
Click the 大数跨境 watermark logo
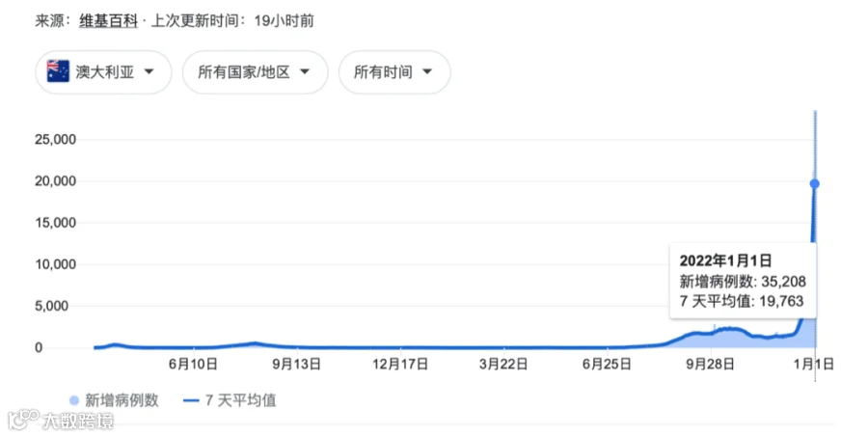point(61,421)
